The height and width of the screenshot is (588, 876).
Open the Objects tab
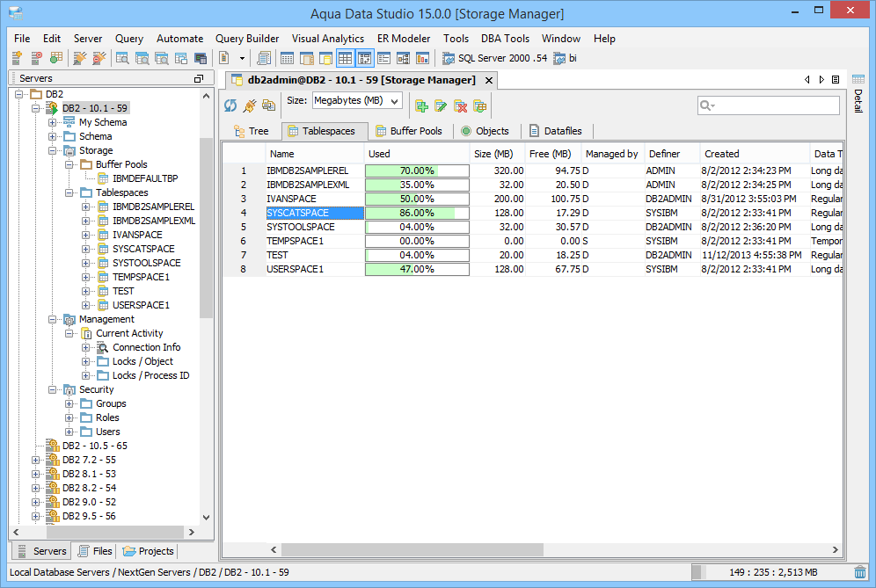(485, 131)
